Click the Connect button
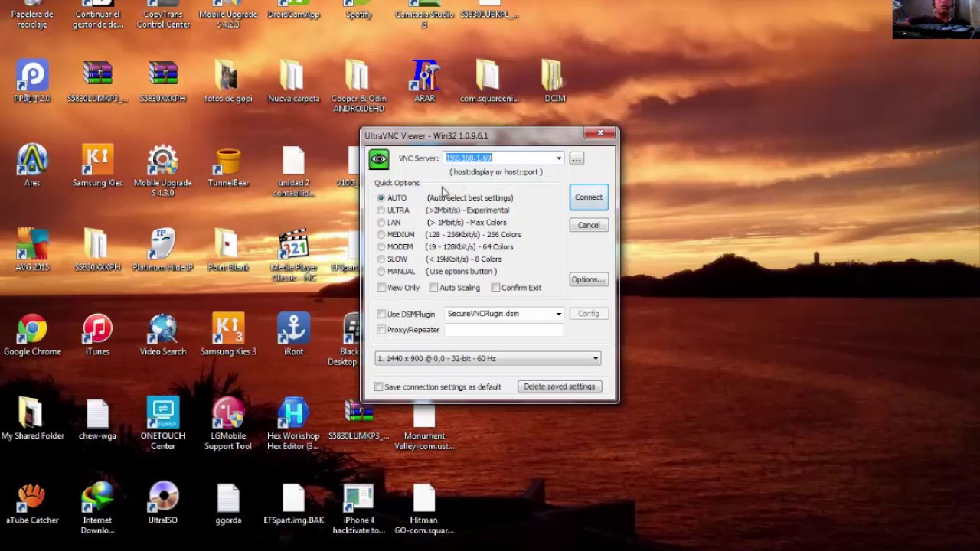The height and width of the screenshot is (551, 980). pyautogui.click(x=589, y=197)
